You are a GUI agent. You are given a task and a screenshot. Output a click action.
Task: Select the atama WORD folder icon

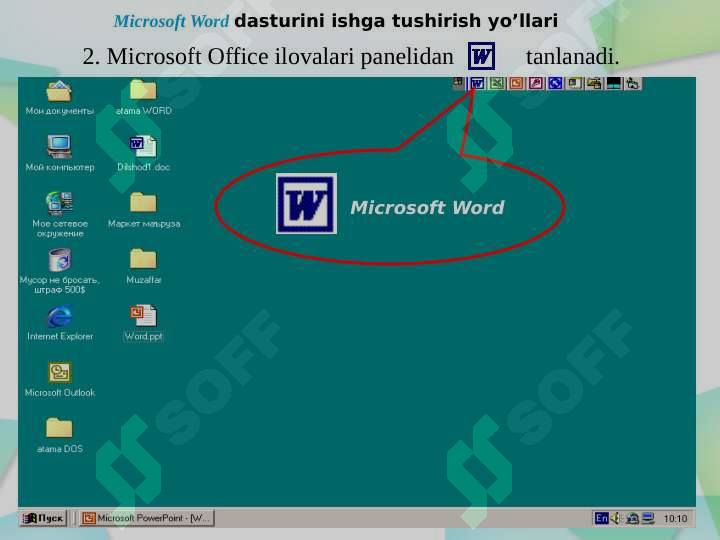click(143, 90)
